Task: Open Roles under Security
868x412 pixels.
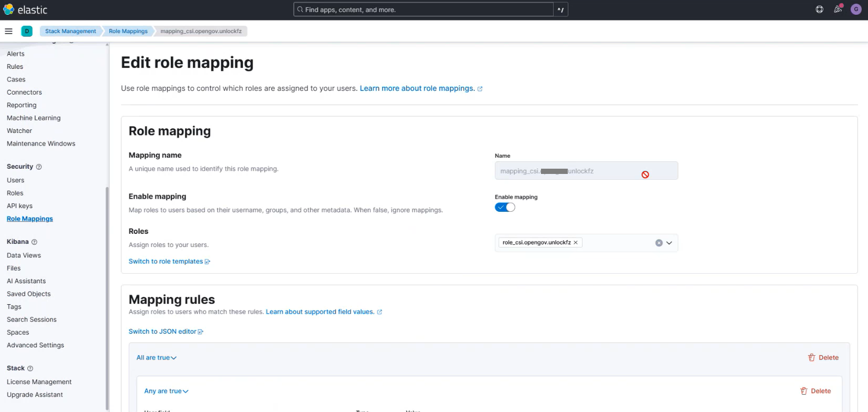Action: click(x=15, y=193)
